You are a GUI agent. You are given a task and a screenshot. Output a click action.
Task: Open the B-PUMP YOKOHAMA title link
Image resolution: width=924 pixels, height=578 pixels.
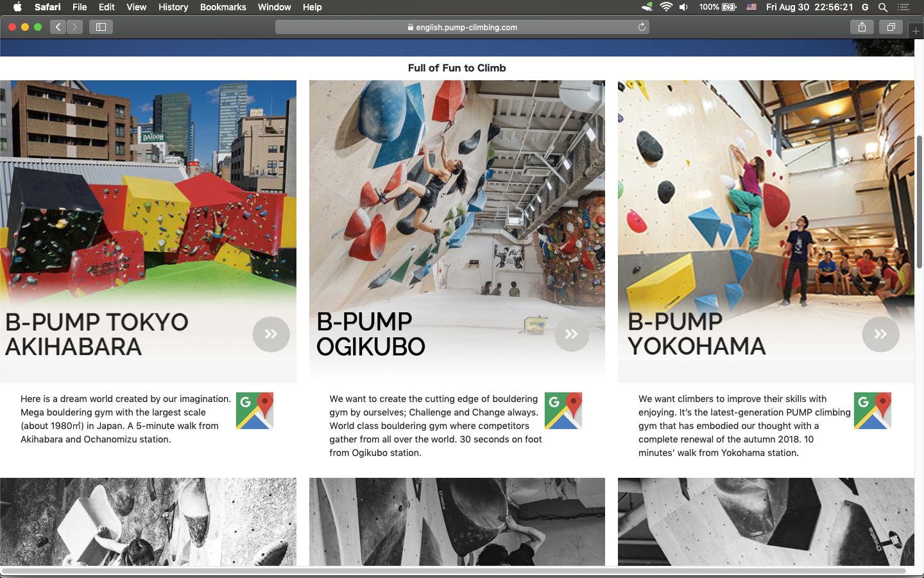coord(697,334)
